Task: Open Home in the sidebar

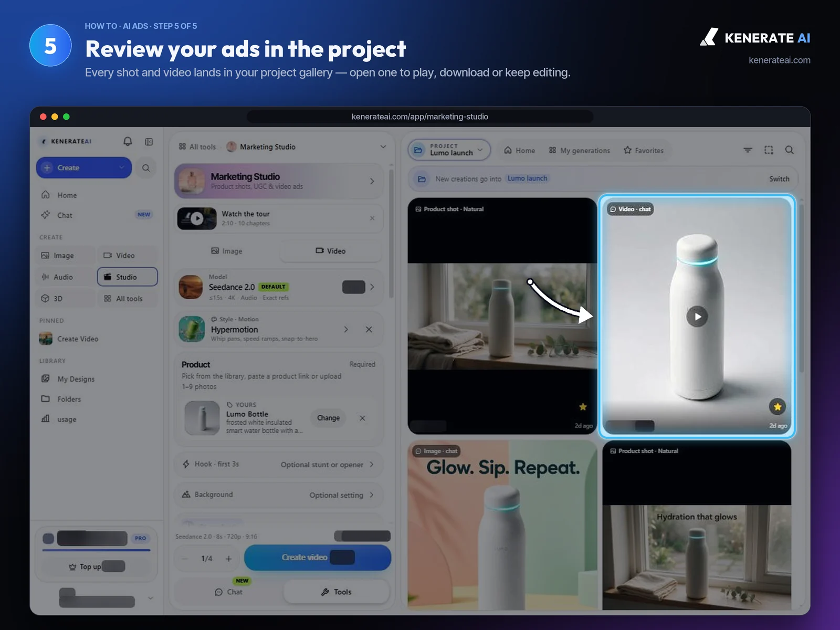Action: click(x=97, y=195)
